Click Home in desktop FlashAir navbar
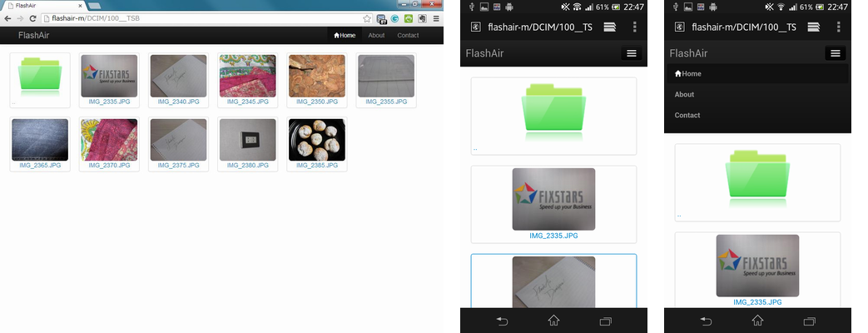 click(x=345, y=36)
